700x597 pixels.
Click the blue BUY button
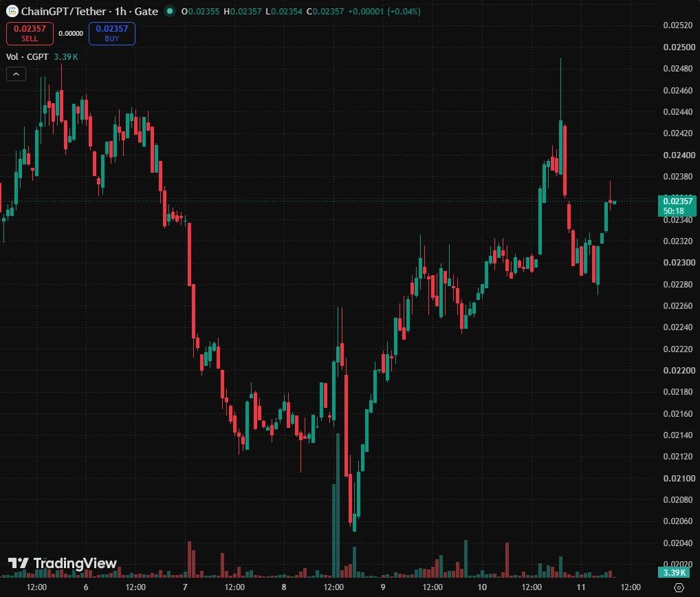pyautogui.click(x=112, y=34)
